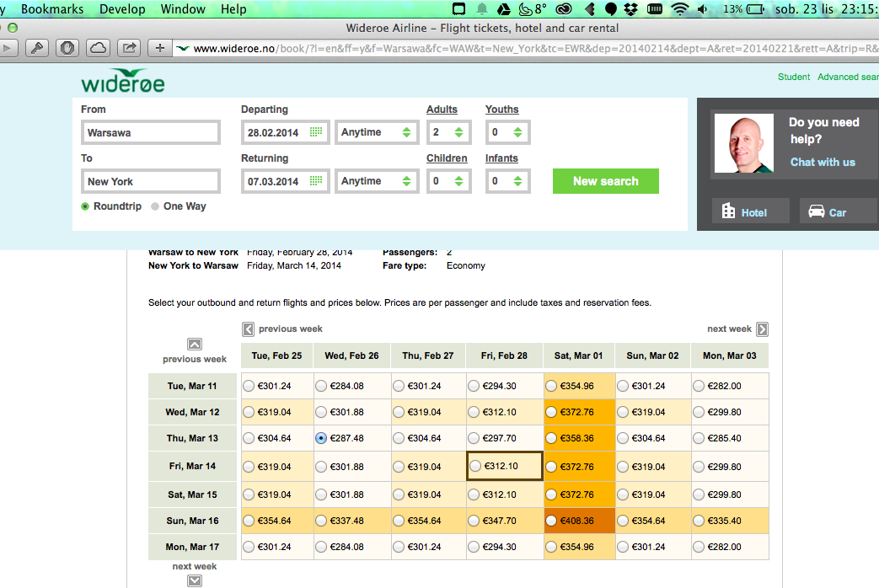Click the Chat with us link
The height and width of the screenshot is (588, 879).
(x=823, y=162)
